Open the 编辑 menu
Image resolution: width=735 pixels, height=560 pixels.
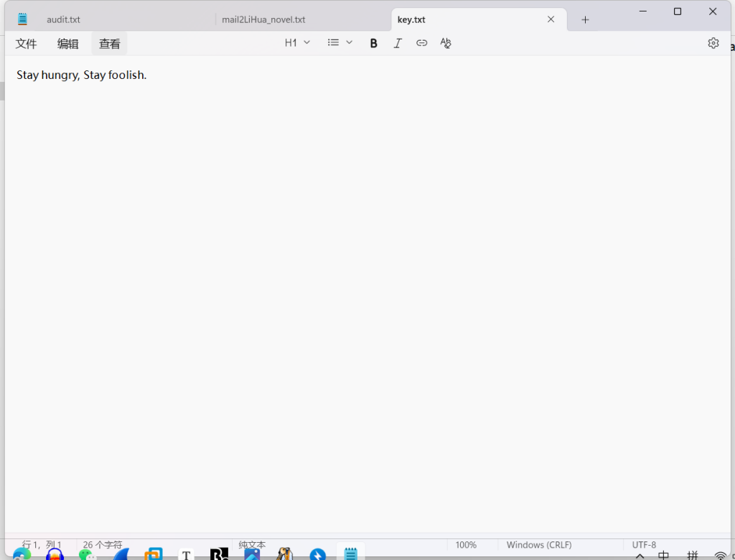tap(68, 44)
